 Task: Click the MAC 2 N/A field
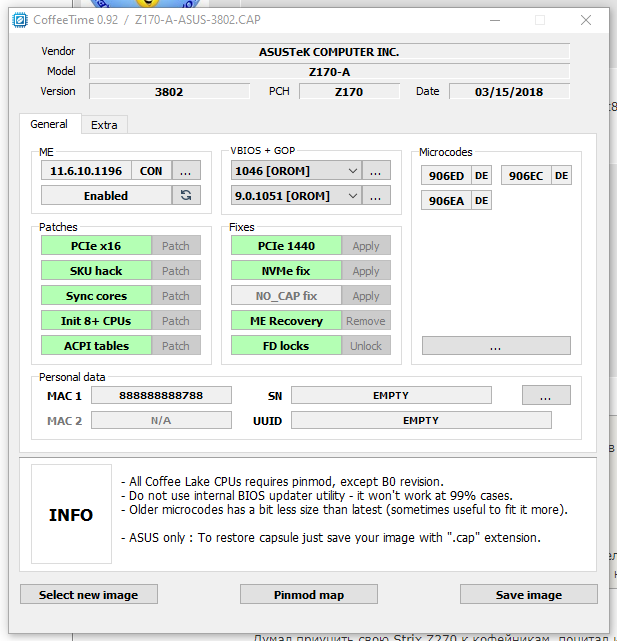(161, 420)
